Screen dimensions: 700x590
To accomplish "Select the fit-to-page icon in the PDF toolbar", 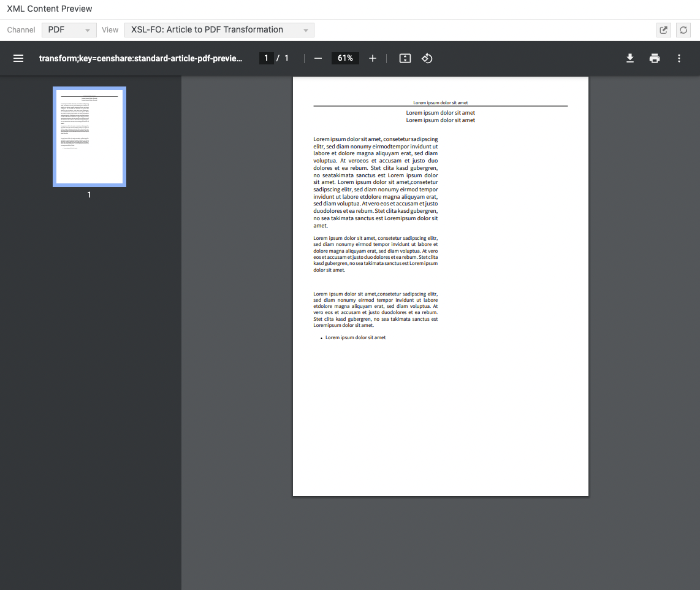I will pyautogui.click(x=405, y=58).
